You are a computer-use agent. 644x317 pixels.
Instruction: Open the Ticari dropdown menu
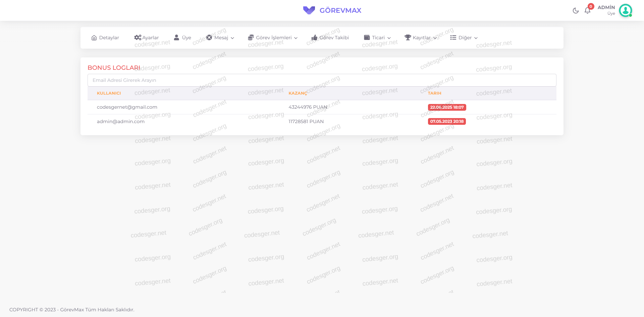click(378, 38)
